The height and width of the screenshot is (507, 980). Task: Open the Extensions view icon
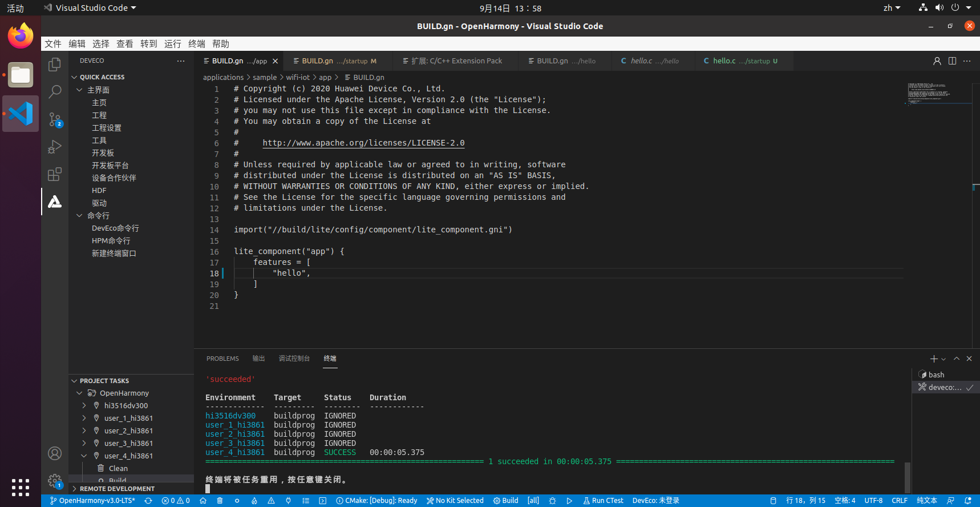pos(55,174)
